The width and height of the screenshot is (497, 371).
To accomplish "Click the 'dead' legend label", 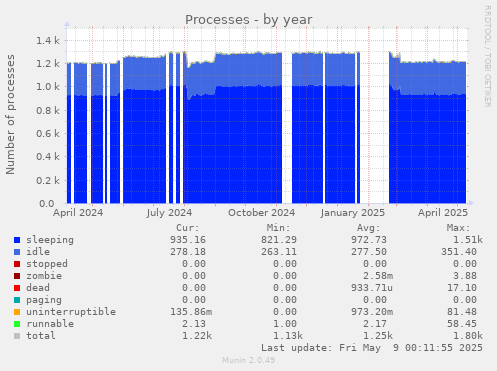I will click(x=38, y=288).
